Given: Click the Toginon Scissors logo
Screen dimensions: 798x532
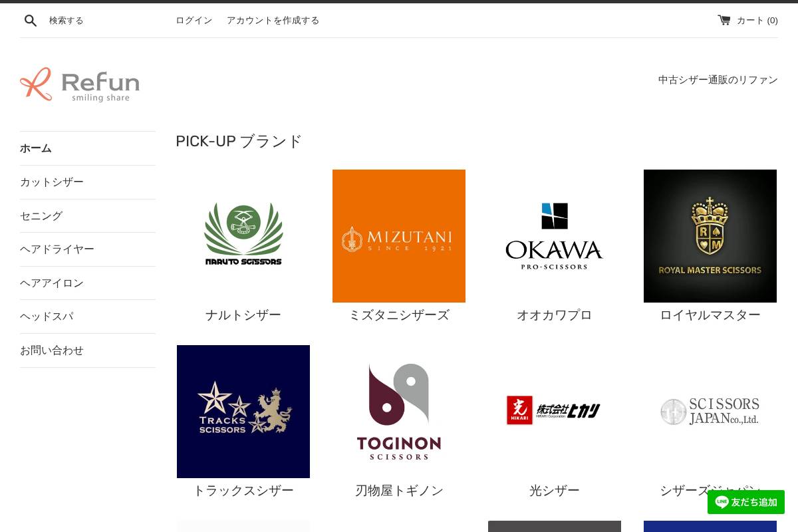Looking at the screenshot, I should 399,411.
